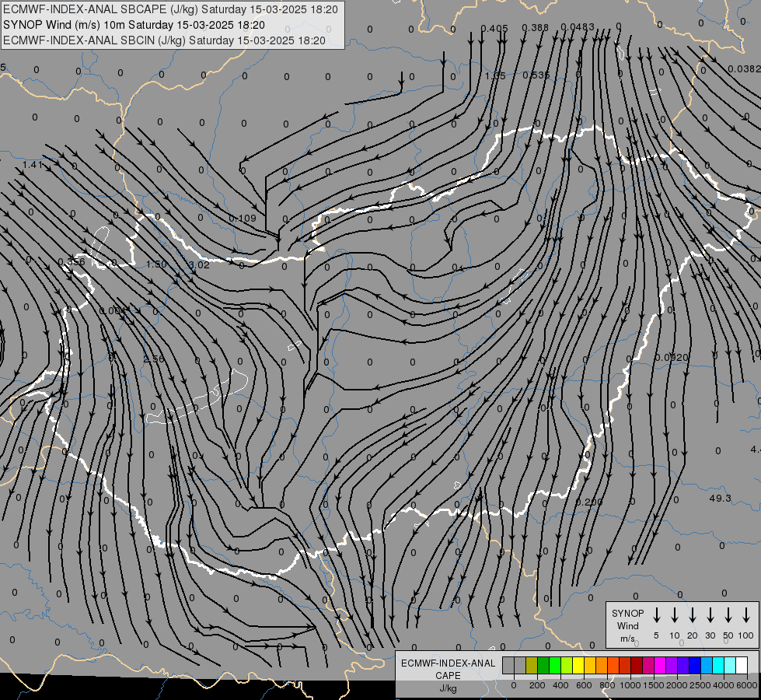
Task: Click the 1.50 value on the map
Action: coord(156,264)
